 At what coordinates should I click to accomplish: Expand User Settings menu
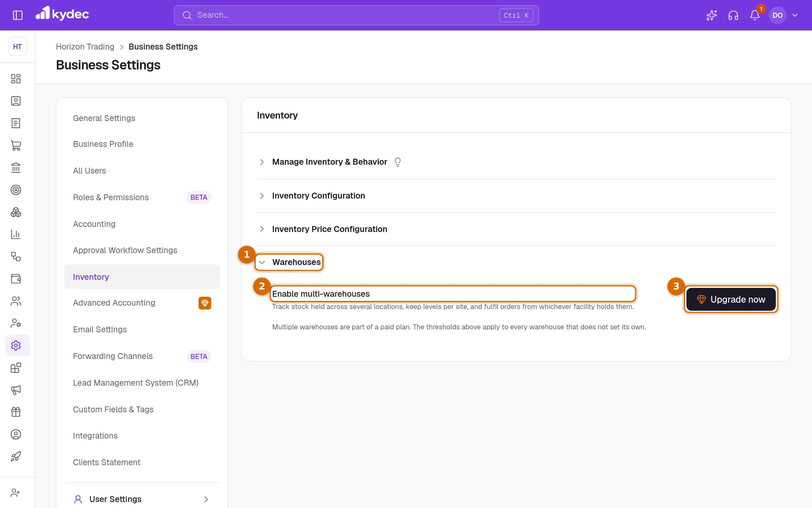pyautogui.click(x=142, y=499)
